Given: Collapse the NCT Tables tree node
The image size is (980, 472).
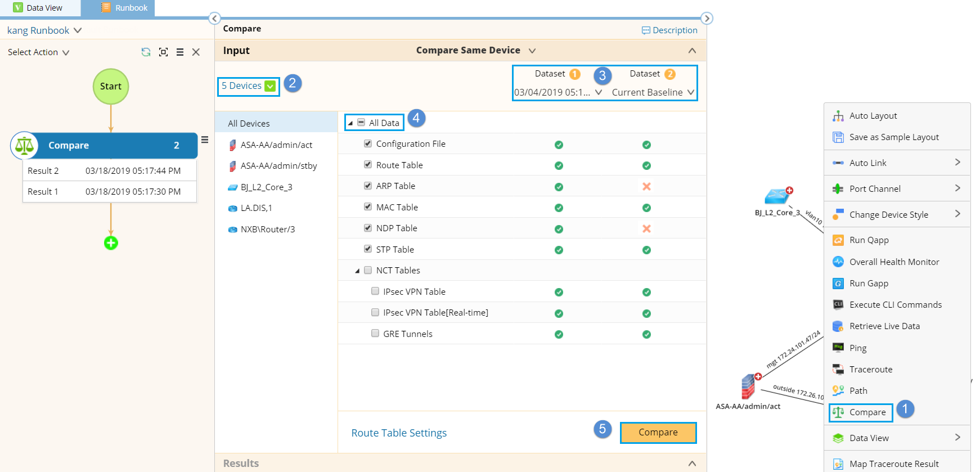Looking at the screenshot, I should pyautogui.click(x=357, y=271).
